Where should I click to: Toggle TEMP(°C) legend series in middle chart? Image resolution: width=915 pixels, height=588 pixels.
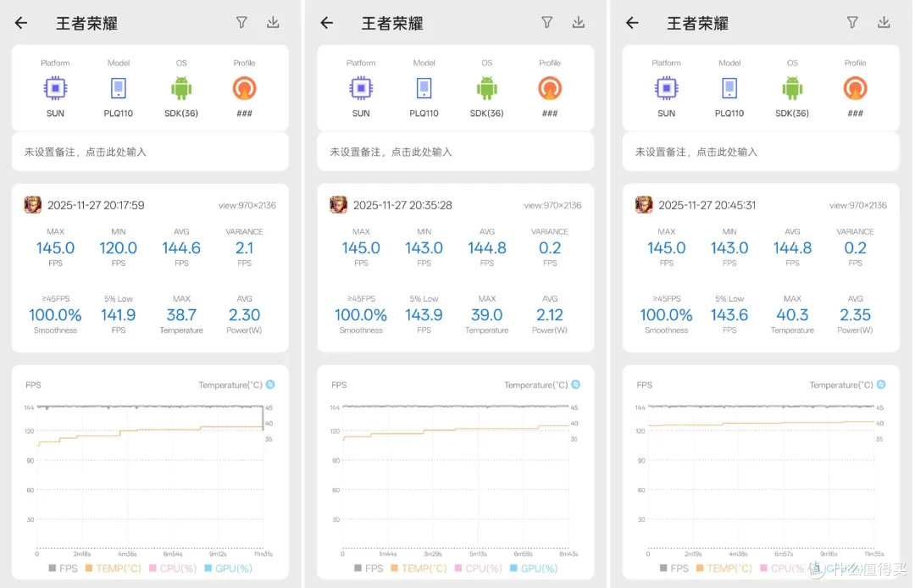(419, 569)
